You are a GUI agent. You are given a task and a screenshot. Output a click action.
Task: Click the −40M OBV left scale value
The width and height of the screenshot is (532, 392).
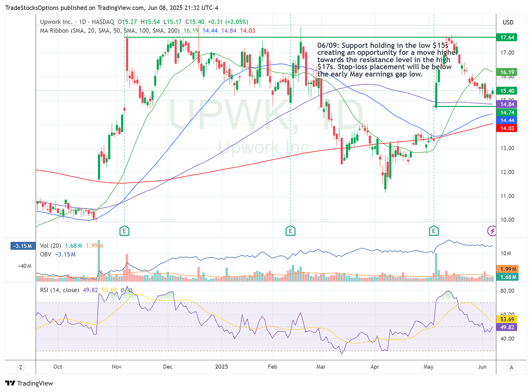[24, 266]
